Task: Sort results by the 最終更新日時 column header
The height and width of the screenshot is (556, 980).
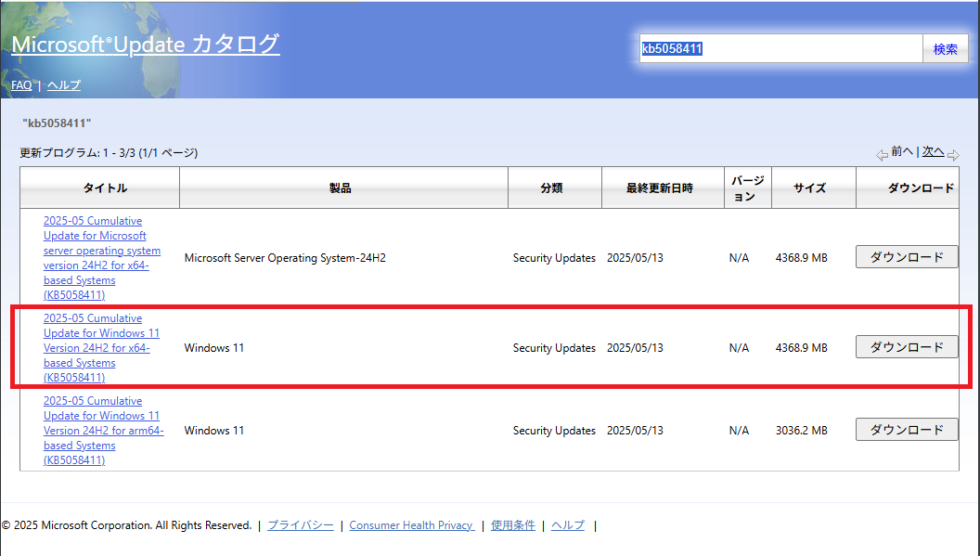Action: (663, 187)
